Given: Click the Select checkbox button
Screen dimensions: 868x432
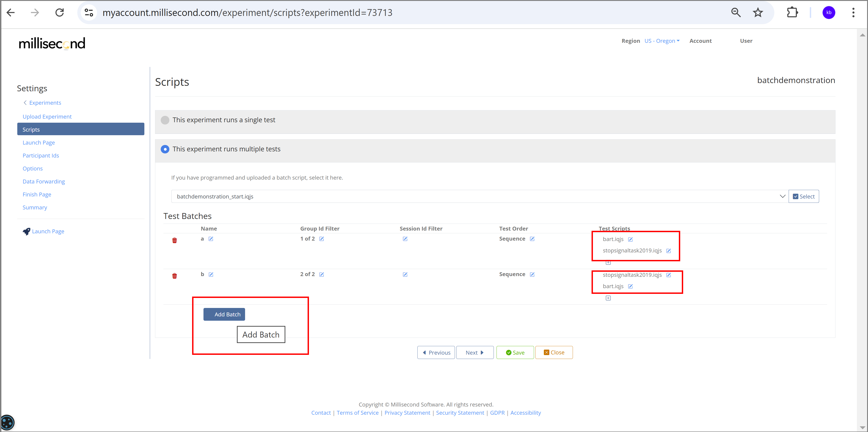Looking at the screenshot, I should pos(804,196).
